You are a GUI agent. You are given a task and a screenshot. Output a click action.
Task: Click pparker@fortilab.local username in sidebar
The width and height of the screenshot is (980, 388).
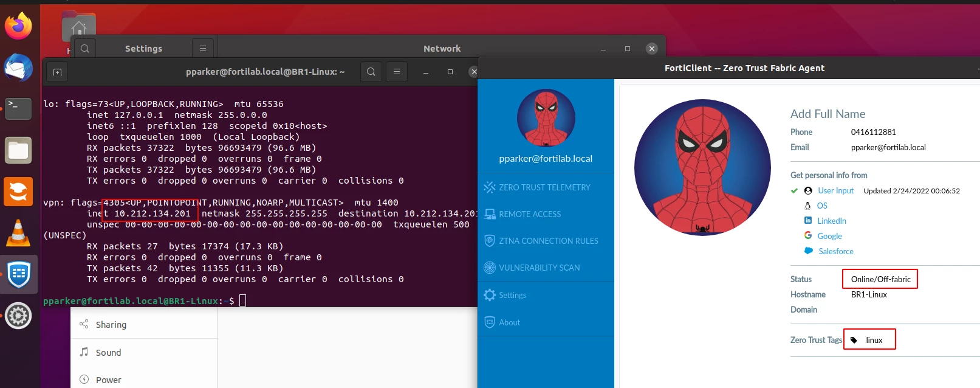point(546,159)
